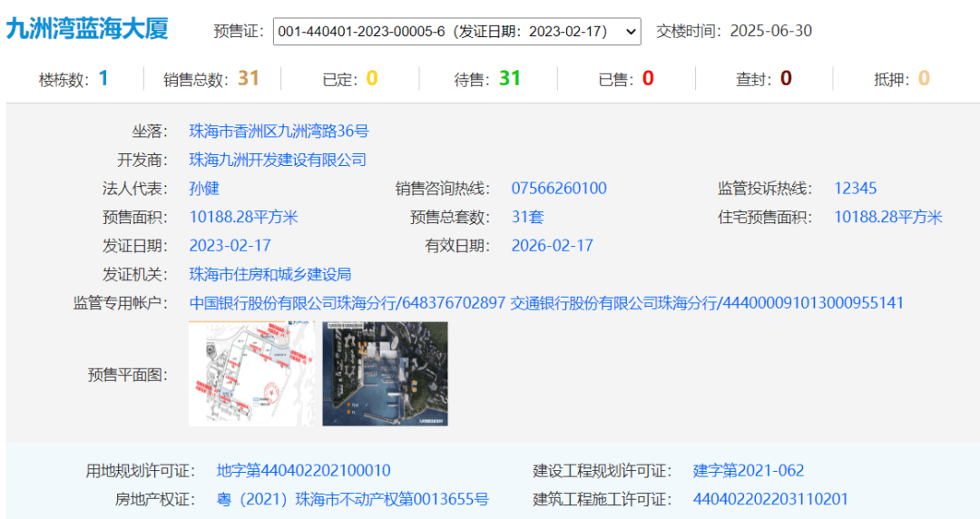
Task: Click the 销售总数 count 31
Action: pos(248,78)
